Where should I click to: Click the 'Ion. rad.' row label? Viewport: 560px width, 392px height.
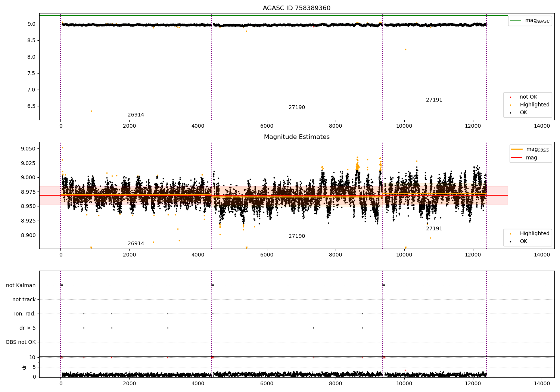(x=25, y=314)
